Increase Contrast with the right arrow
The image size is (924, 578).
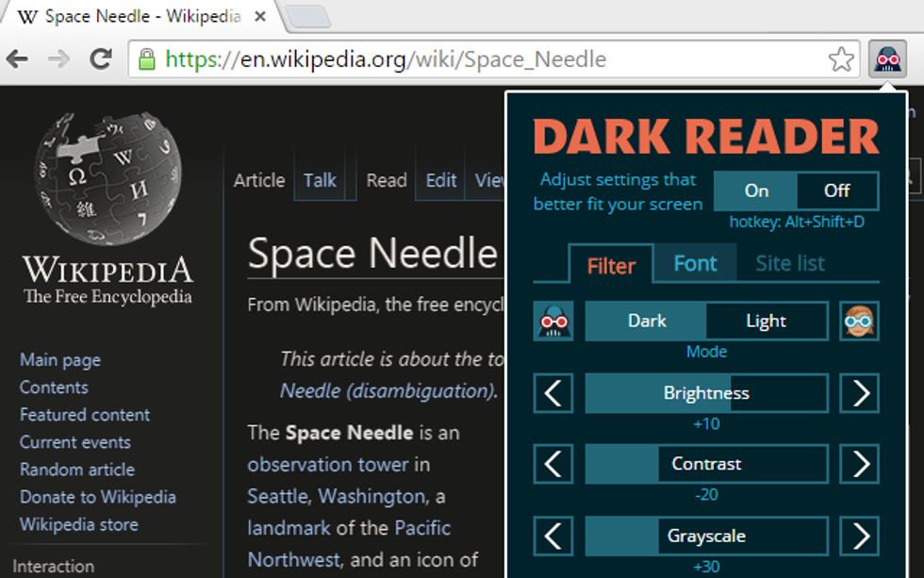(x=859, y=464)
